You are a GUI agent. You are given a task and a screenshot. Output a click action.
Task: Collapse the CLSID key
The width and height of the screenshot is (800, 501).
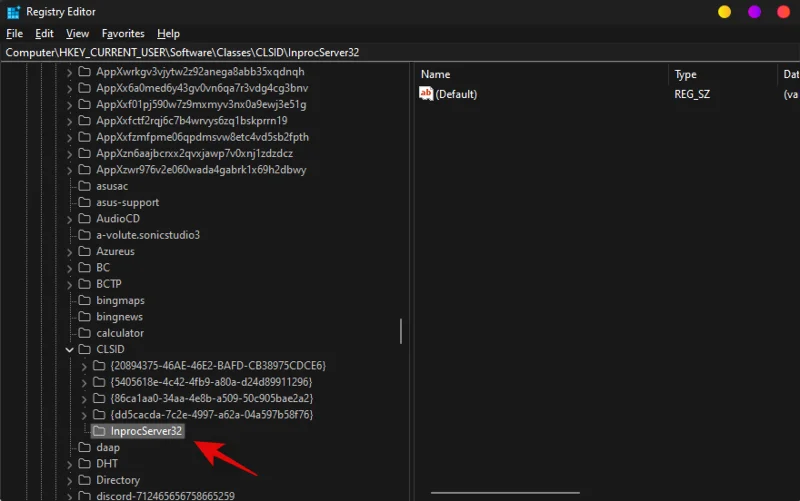[69, 349]
